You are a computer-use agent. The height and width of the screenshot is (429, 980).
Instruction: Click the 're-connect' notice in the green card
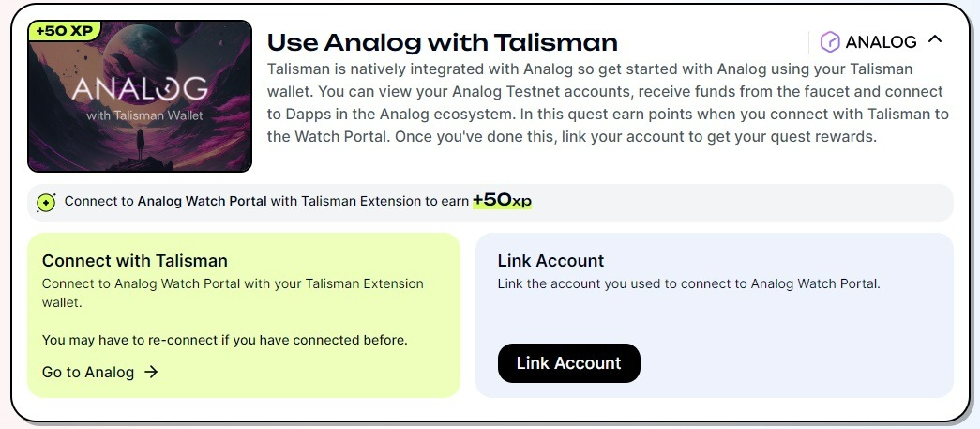[x=225, y=340]
